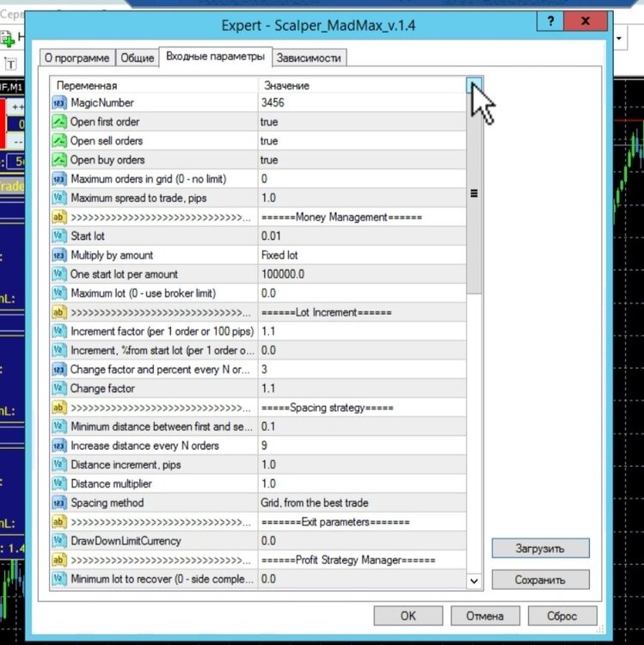
Task: Click the icon beside Increment factor parameter
Action: (x=58, y=331)
